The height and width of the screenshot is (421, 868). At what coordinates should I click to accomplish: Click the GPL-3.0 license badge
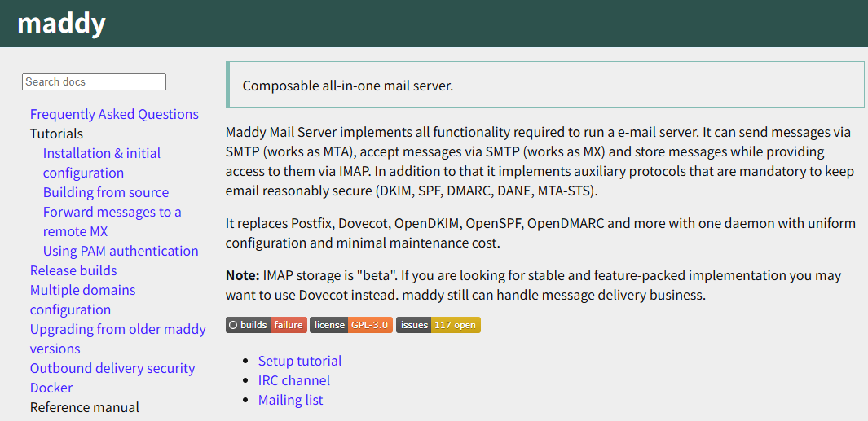(x=351, y=325)
